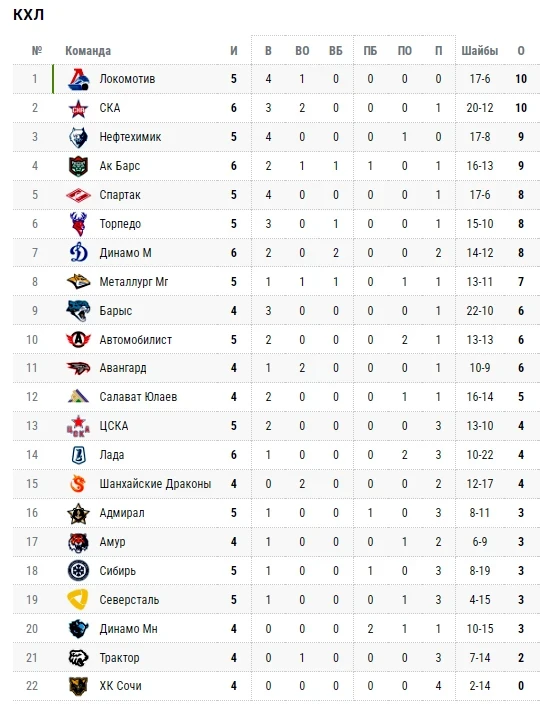
Task: Click the Динамо М logo
Action: pos(78,253)
